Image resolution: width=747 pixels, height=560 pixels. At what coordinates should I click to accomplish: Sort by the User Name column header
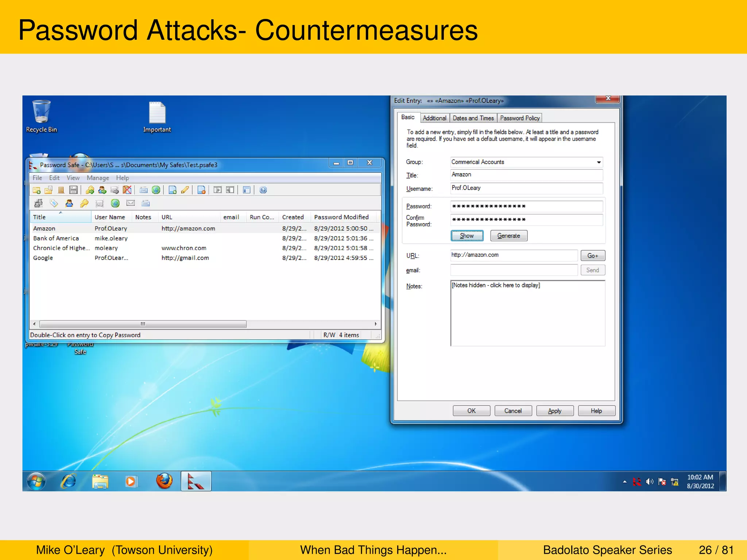click(x=111, y=217)
